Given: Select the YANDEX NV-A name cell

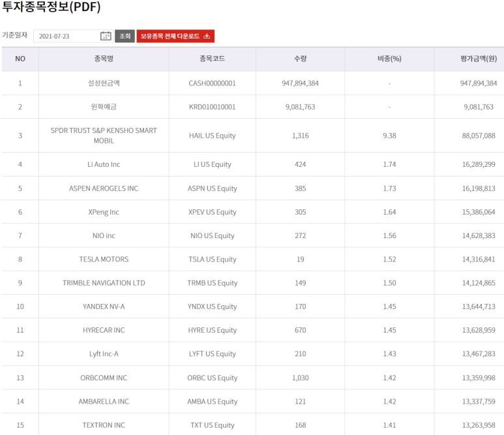Looking at the screenshot, I should [x=104, y=307].
